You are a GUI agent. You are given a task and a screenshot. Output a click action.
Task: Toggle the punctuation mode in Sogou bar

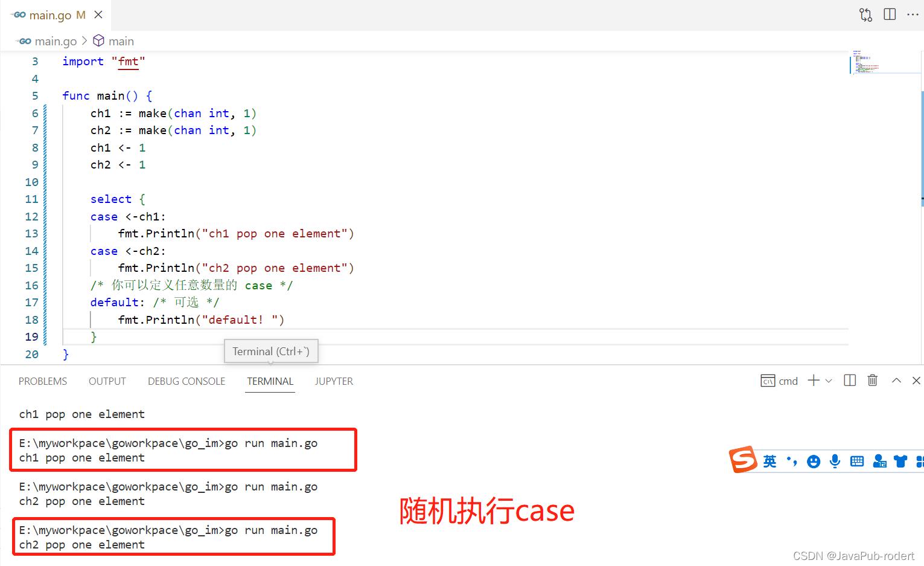792,461
